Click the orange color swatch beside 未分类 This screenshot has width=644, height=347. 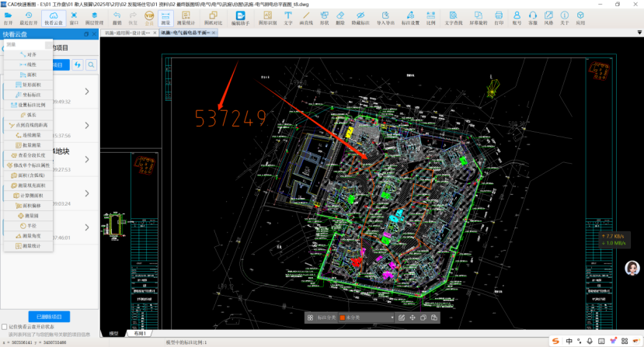[342, 318]
